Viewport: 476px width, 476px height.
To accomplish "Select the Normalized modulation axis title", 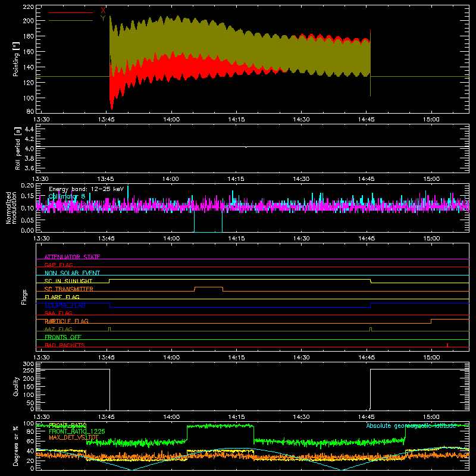I will pyautogui.click(x=11, y=208).
